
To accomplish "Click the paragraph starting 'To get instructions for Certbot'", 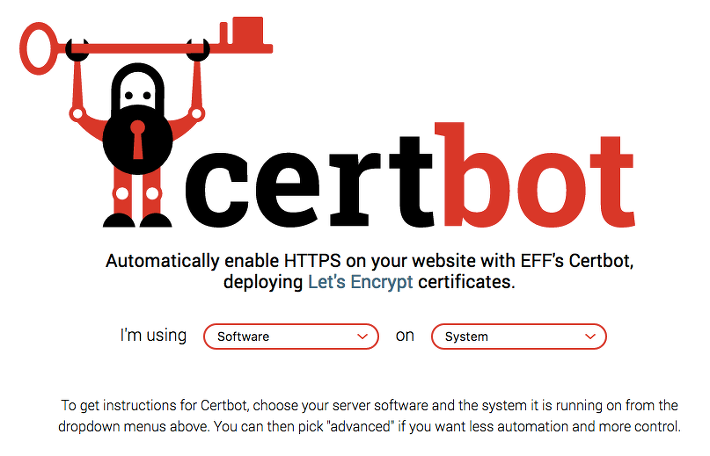I will tap(369, 416).
